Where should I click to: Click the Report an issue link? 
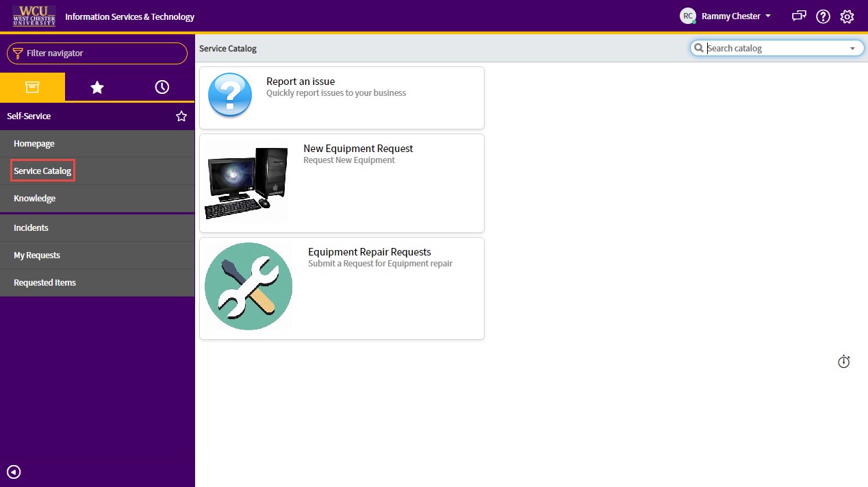click(x=301, y=82)
